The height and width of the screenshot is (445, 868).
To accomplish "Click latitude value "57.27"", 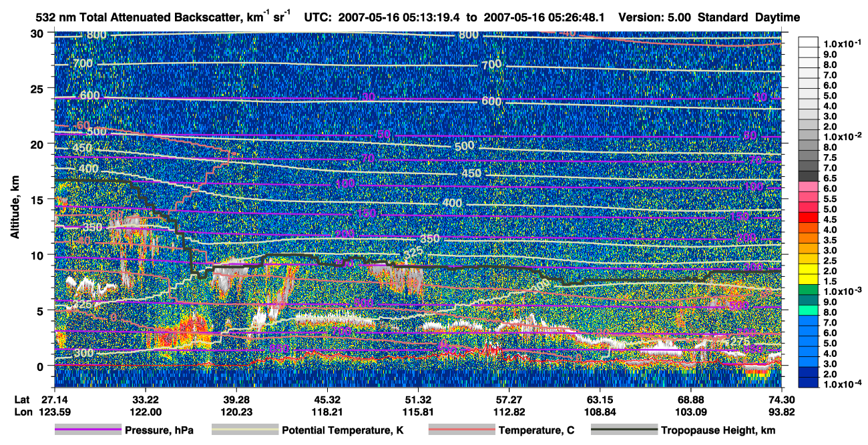I will click(509, 399).
